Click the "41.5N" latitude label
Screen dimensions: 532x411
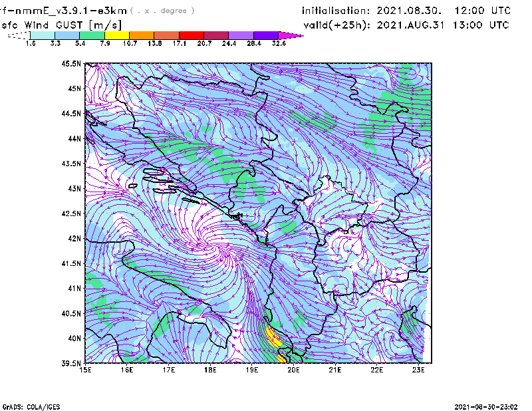tap(71, 263)
